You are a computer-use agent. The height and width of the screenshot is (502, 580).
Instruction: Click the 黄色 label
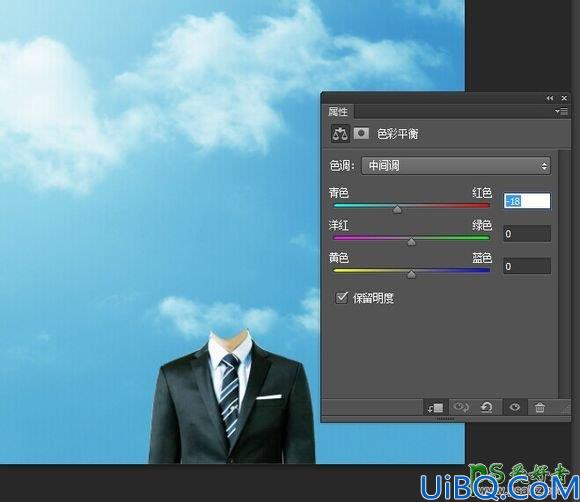pos(339,257)
